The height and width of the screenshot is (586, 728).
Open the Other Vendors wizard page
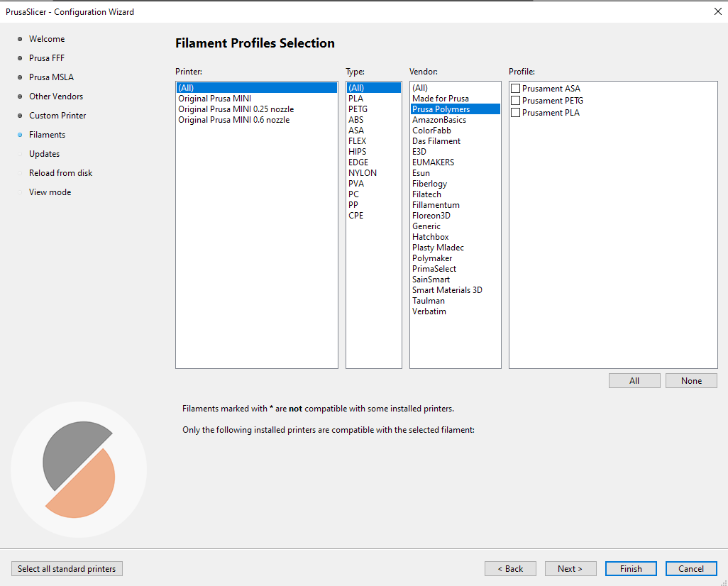pyautogui.click(x=56, y=96)
